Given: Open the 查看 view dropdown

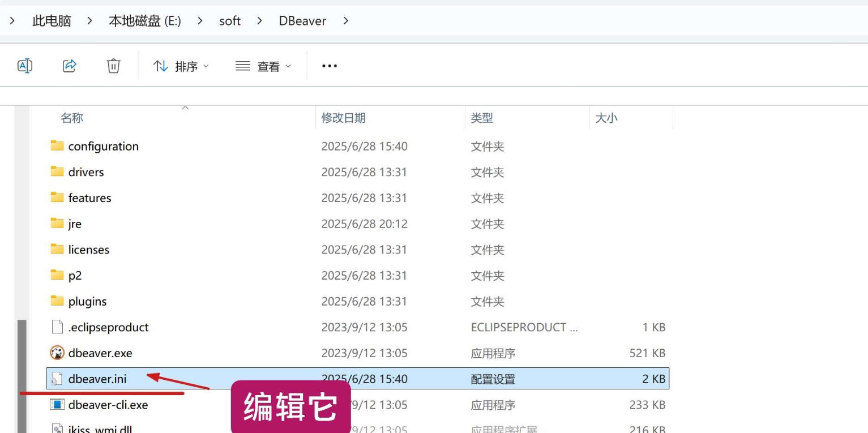Looking at the screenshot, I should 263,66.
